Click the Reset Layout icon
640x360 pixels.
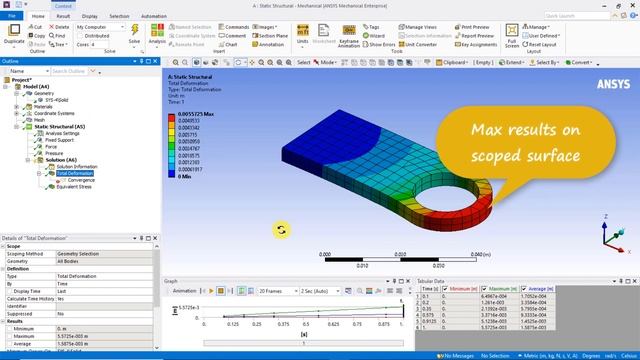(x=539, y=44)
